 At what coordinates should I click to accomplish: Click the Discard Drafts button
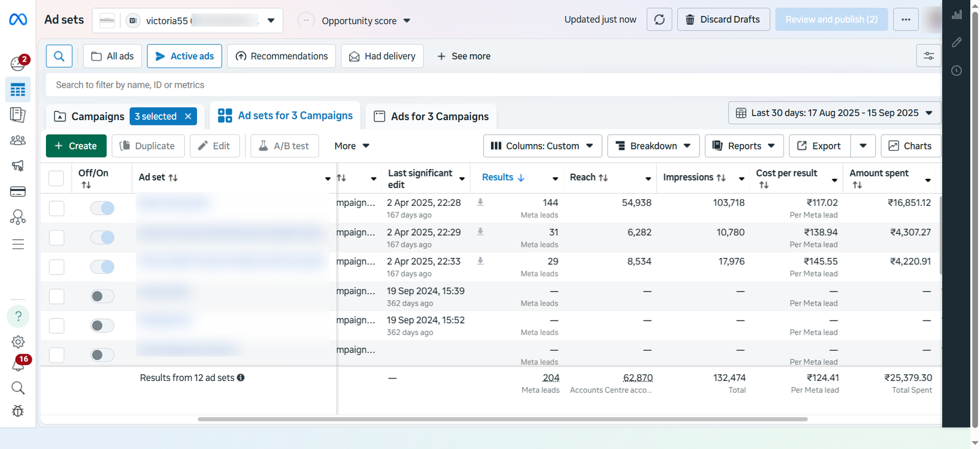[723, 20]
